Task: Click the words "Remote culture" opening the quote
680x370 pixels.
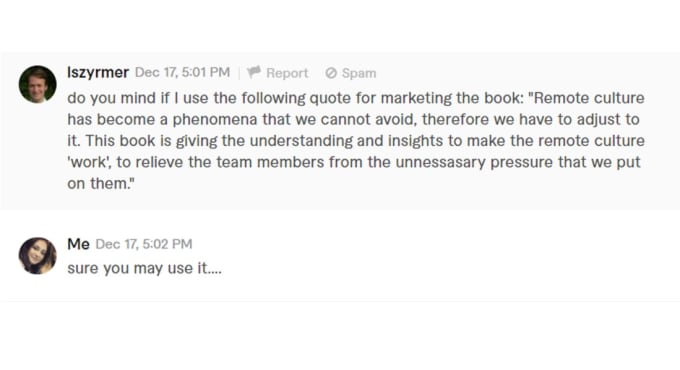Action: (586, 98)
